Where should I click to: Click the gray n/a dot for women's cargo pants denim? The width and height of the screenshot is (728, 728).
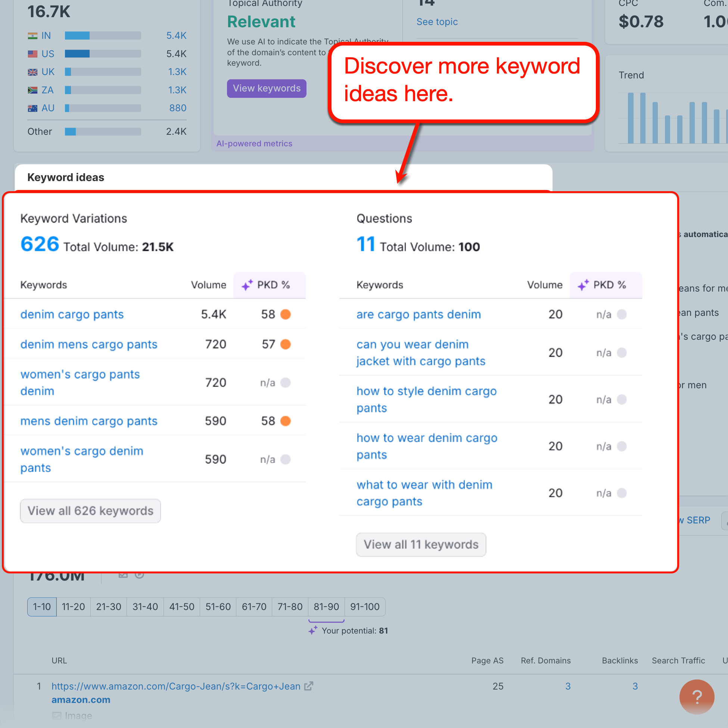pos(286,382)
